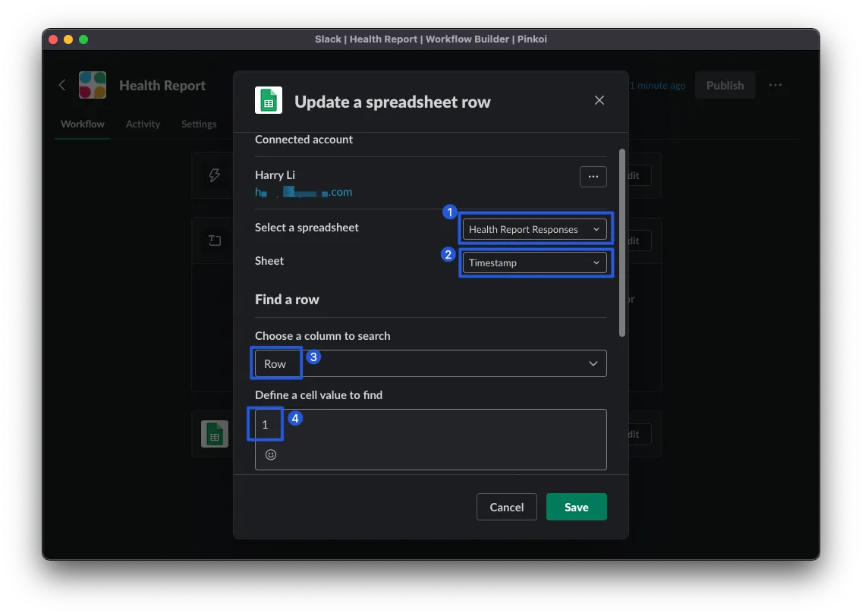Viewport: 862px width, 616px height.
Task: Open the connected account ellipsis menu for Harry Li
Action: [593, 176]
